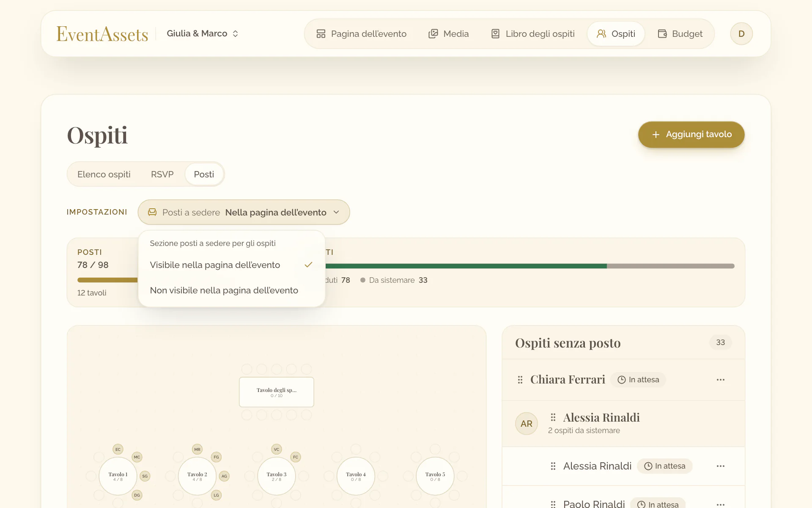Viewport: 812px width, 508px height.
Task: Click the In attesa badge for Alessia Rinaldi
Action: pos(664,466)
